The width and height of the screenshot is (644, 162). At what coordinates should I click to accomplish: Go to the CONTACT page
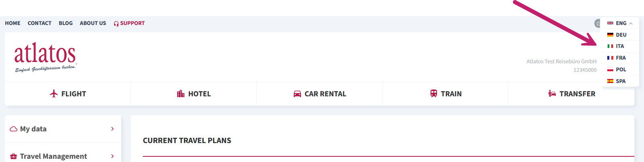click(40, 23)
